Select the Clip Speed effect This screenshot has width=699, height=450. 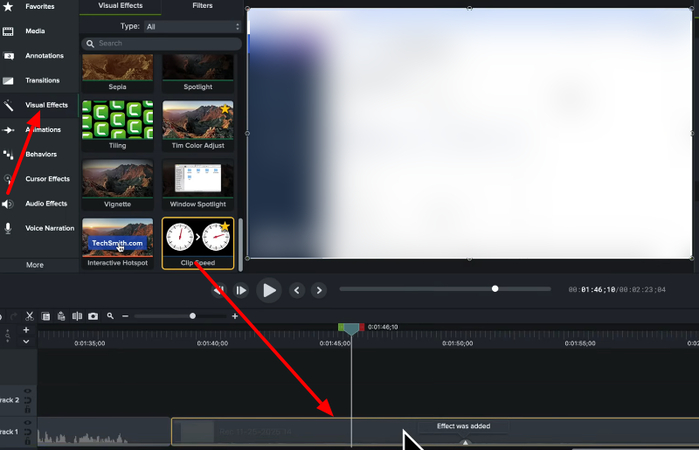coord(198,243)
